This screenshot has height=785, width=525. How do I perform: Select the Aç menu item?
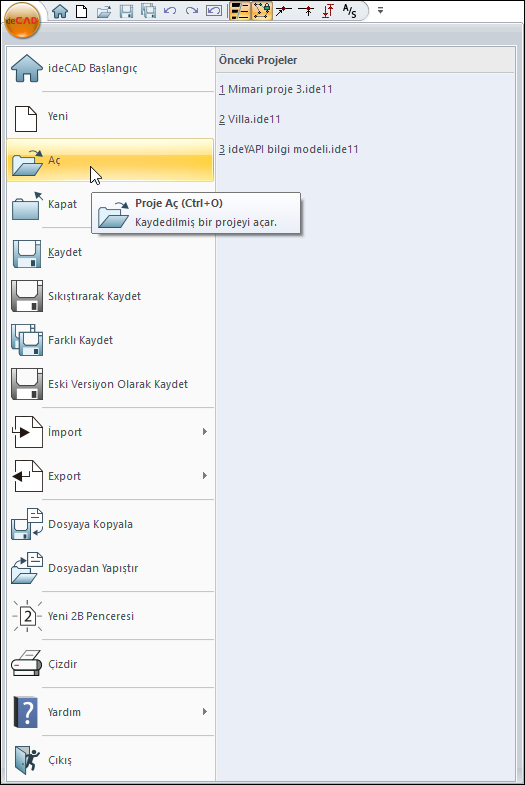click(x=111, y=160)
